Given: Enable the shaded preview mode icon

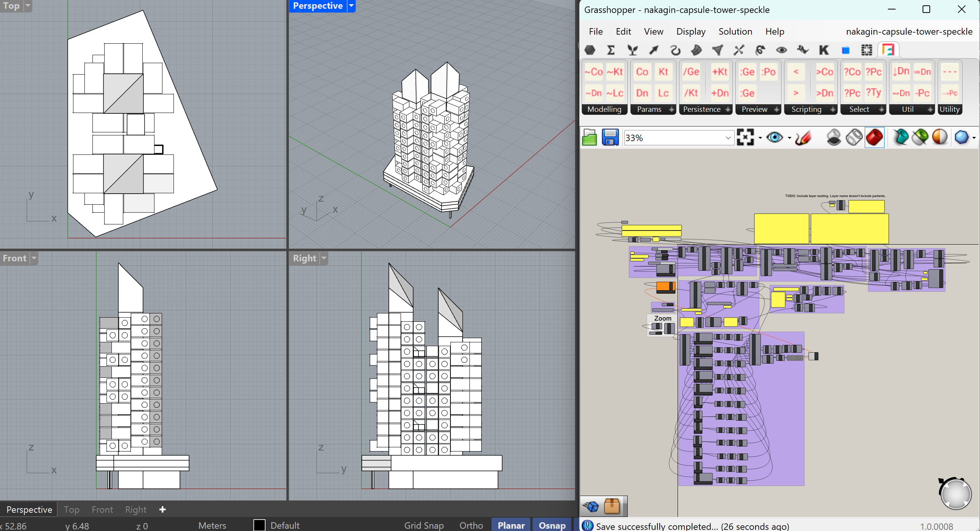Looking at the screenshot, I should (x=874, y=137).
